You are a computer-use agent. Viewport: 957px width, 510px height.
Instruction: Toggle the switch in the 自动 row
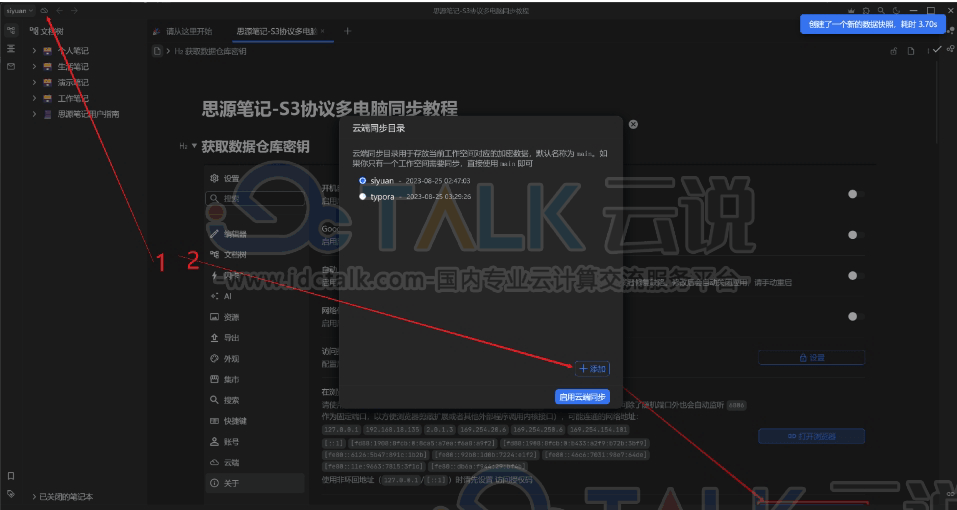click(856, 276)
